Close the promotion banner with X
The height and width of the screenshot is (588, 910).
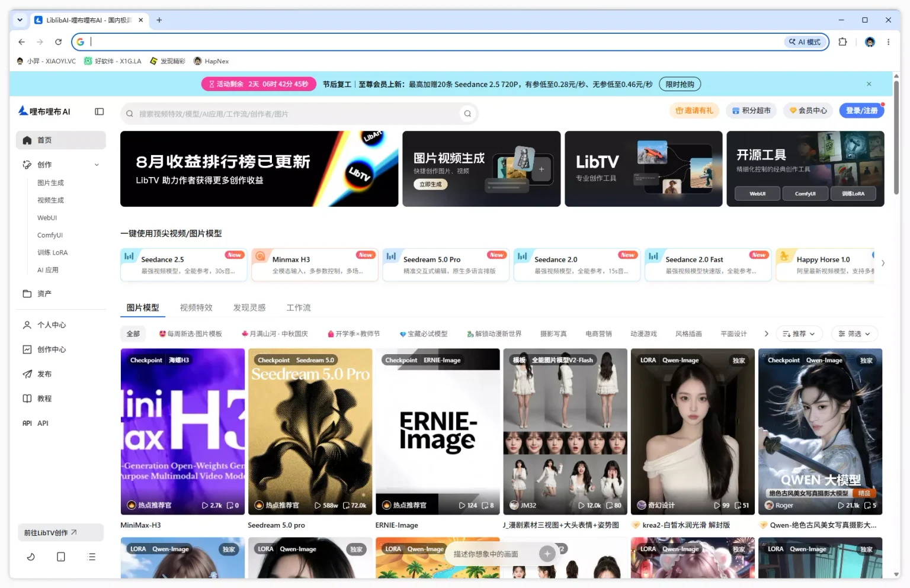click(869, 84)
